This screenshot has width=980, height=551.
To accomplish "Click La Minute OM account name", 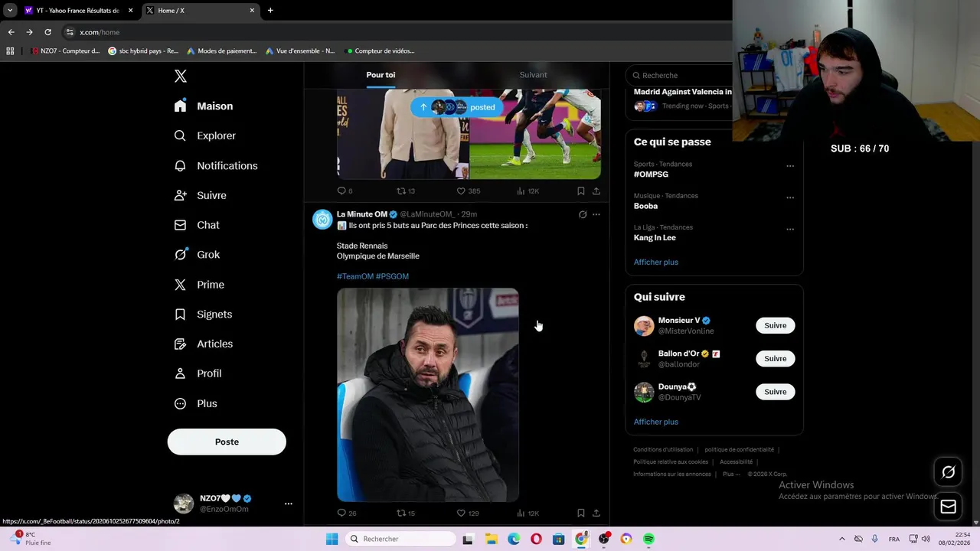I will (362, 214).
